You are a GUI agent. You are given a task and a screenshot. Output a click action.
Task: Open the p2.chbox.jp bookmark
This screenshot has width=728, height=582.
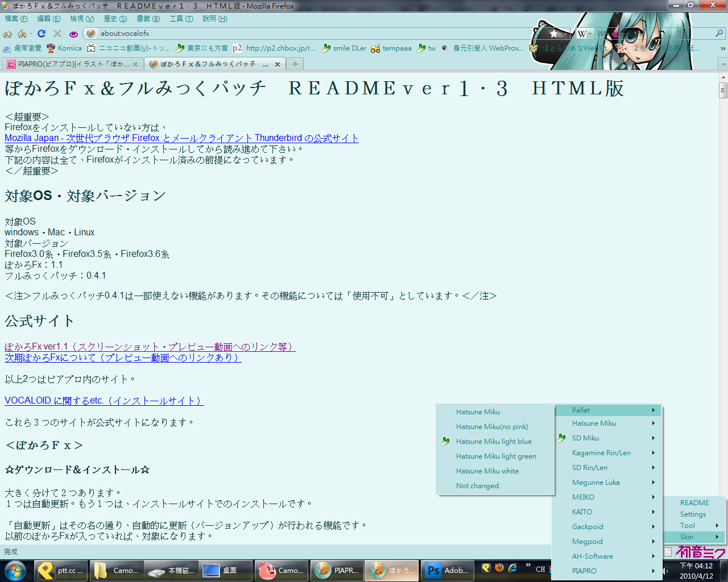click(274, 48)
